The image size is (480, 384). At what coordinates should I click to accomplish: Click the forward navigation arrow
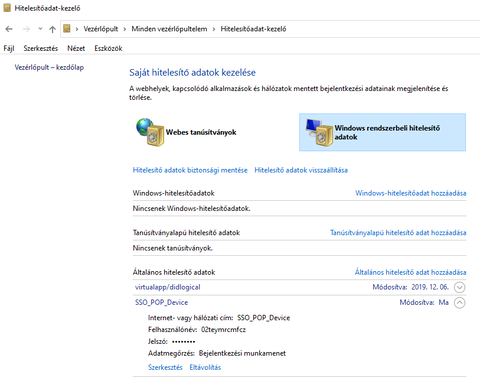tap(26, 29)
